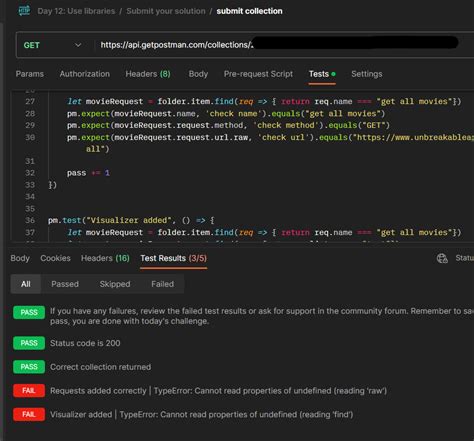Click the 'Status code is 200' result
This screenshot has height=441, width=474.
(85, 343)
